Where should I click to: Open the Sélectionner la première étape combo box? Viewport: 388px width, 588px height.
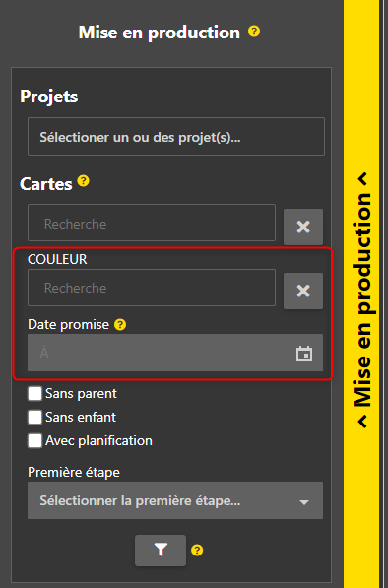(x=175, y=500)
